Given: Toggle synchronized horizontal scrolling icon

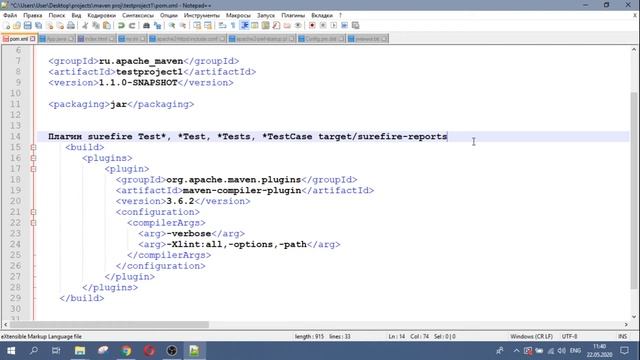Looking at the screenshot, I should 208,26.
